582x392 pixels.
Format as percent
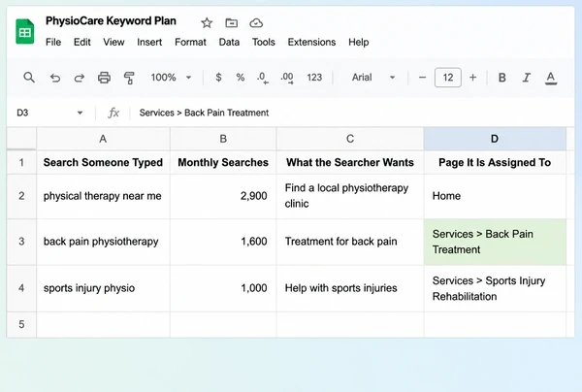(241, 78)
